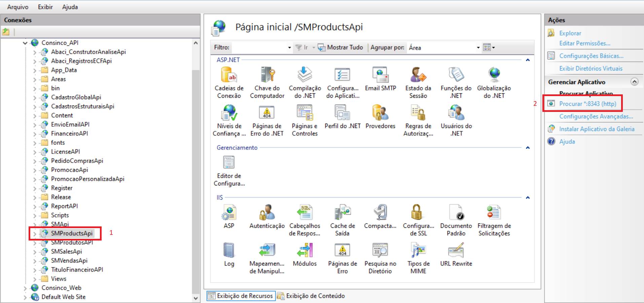Screen dimensions: 644x303
Task: Collapse the ASP.NET group section
Action: 528,60
